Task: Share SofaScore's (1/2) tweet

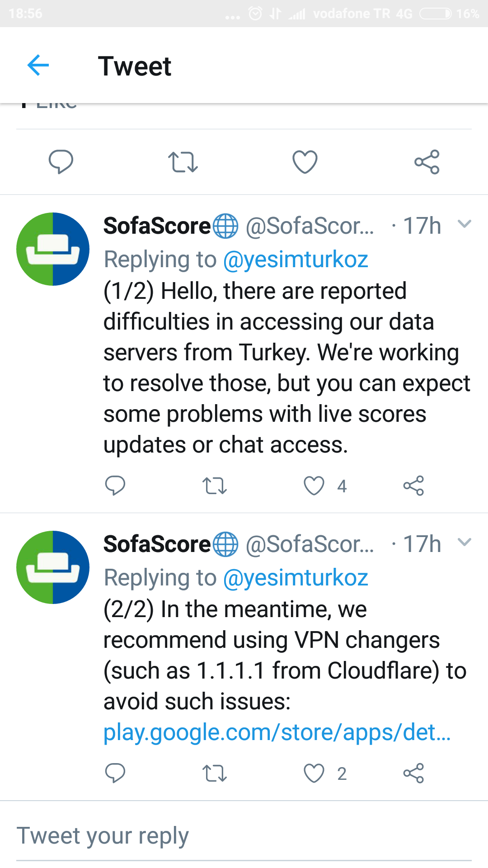Action: click(413, 486)
